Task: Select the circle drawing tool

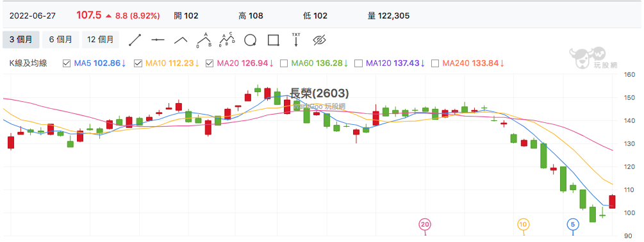Action: point(250,40)
